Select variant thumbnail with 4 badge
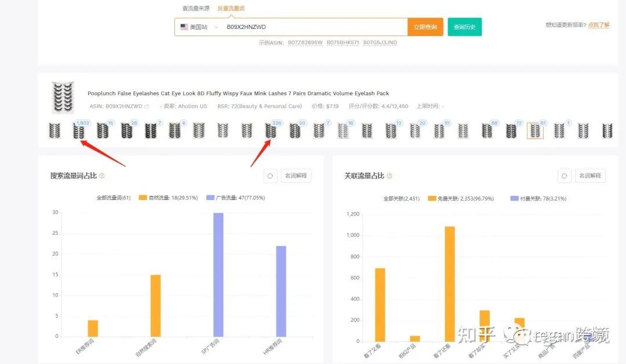 pyautogui.click(x=174, y=130)
